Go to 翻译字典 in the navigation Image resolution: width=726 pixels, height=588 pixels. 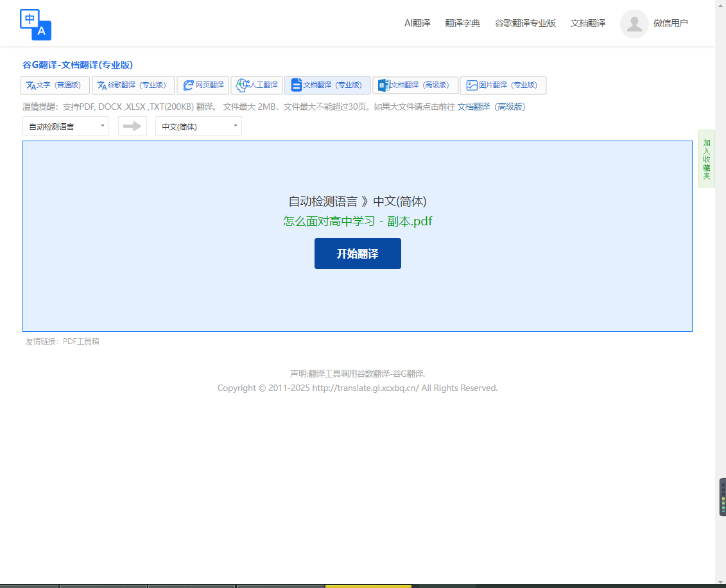point(463,23)
